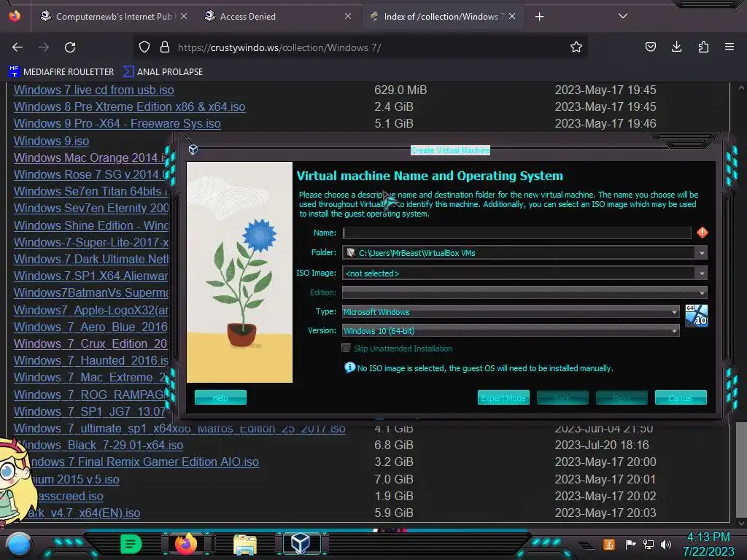Open the Windows 9.iso link
Viewport: 747px width, 560px height.
(x=52, y=141)
